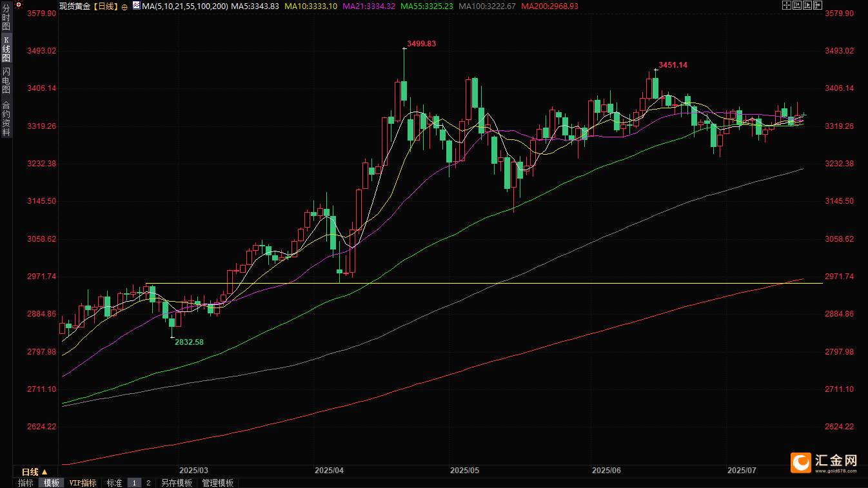Click 3493.02 on the right price axis

pyautogui.click(x=840, y=51)
